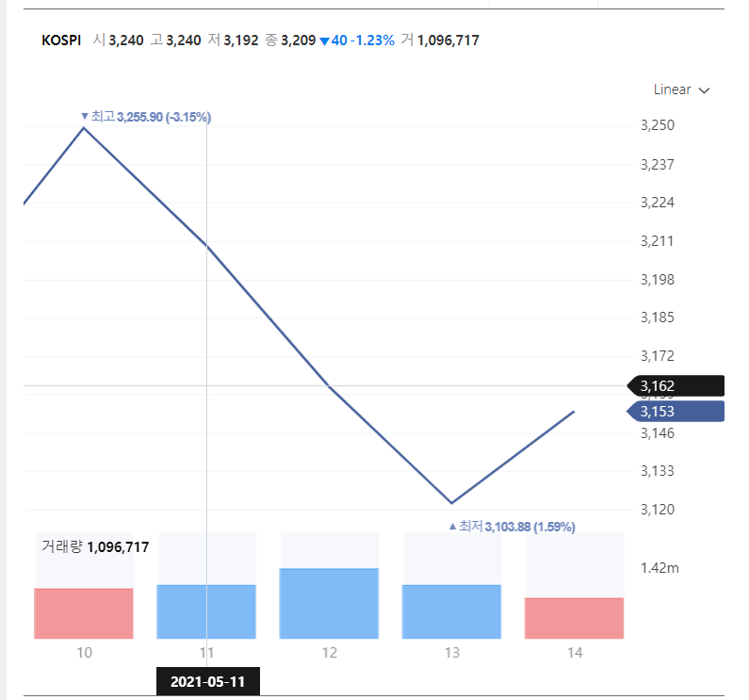This screenshot has height=700, width=749.
Task: Click the 최고 3,255.90 high marker
Action: point(146,117)
